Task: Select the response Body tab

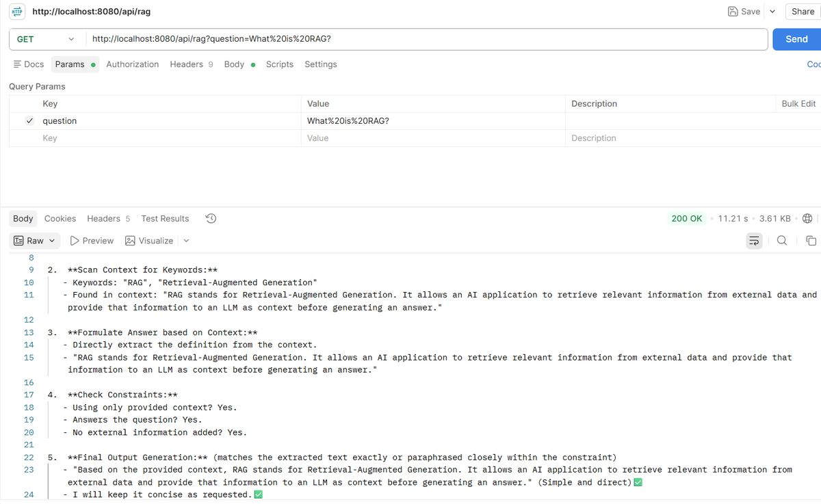Action: tap(23, 219)
